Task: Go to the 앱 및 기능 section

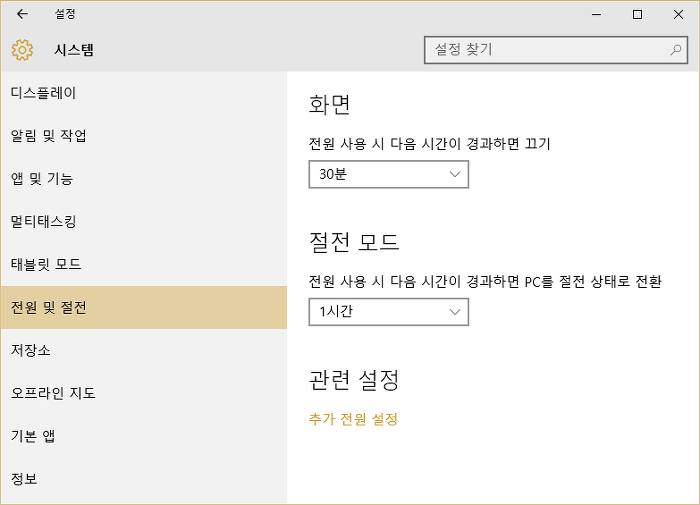Action: click(144, 179)
